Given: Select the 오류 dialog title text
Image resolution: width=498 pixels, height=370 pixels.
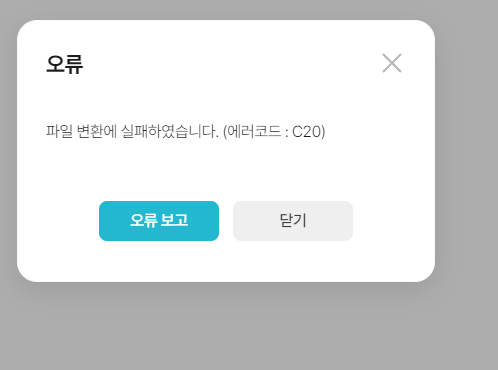Looking at the screenshot, I should pyautogui.click(x=64, y=64).
